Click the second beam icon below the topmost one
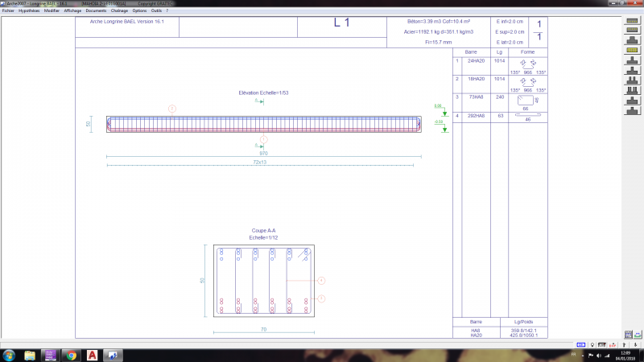Viewport: 644px width, 362px height. (x=632, y=30)
